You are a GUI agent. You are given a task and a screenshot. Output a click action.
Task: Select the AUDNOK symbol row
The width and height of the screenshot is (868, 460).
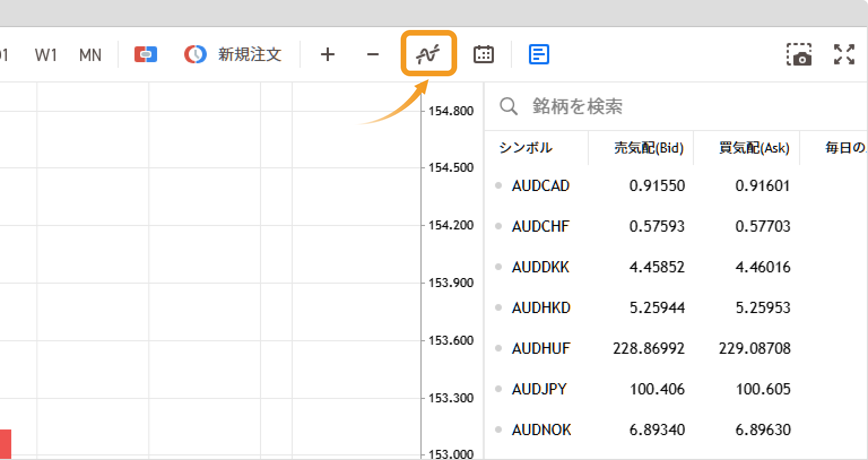[676, 429]
